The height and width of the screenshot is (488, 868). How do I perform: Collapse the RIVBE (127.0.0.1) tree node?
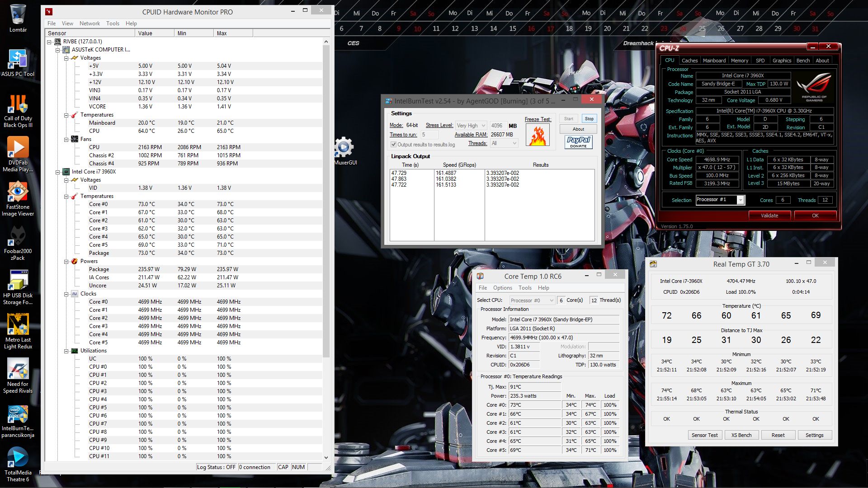coord(49,42)
